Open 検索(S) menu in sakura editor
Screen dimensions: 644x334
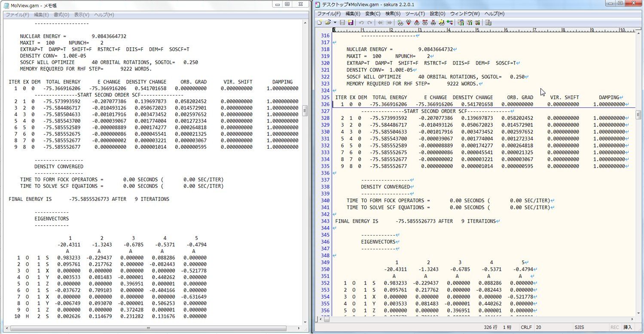[x=393, y=14]
